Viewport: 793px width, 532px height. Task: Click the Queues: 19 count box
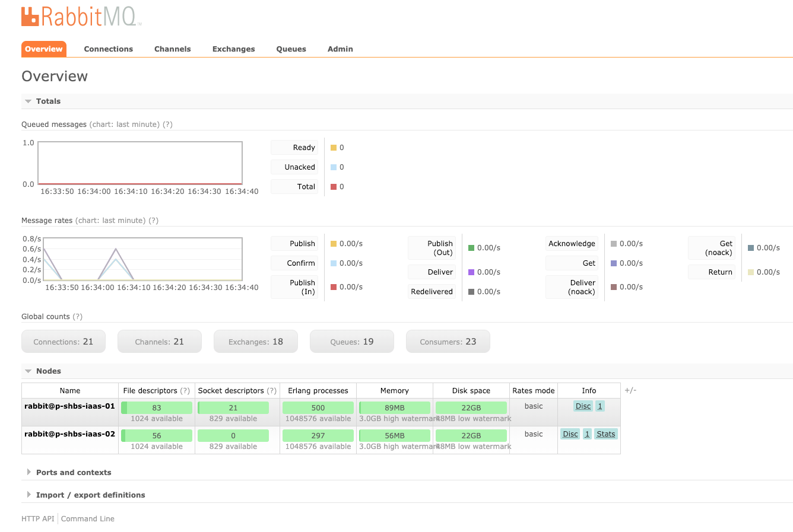click(351, 341)
